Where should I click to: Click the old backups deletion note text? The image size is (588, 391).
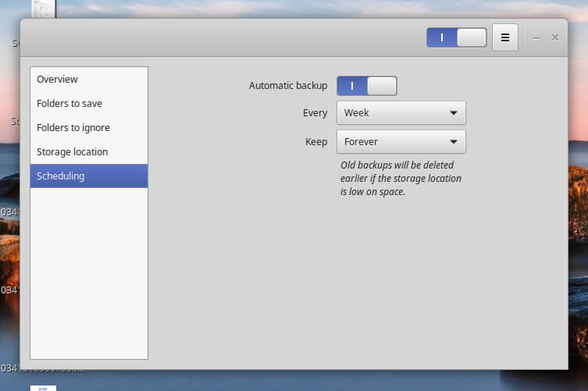401,179
